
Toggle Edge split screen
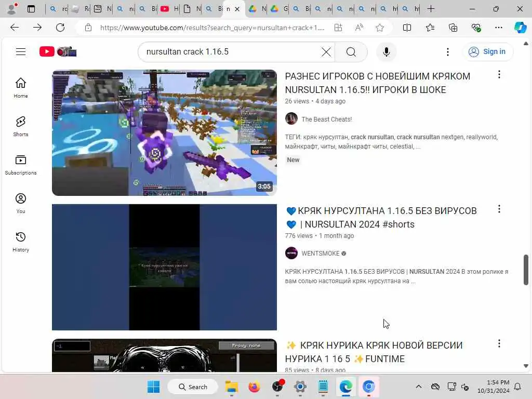407,28
